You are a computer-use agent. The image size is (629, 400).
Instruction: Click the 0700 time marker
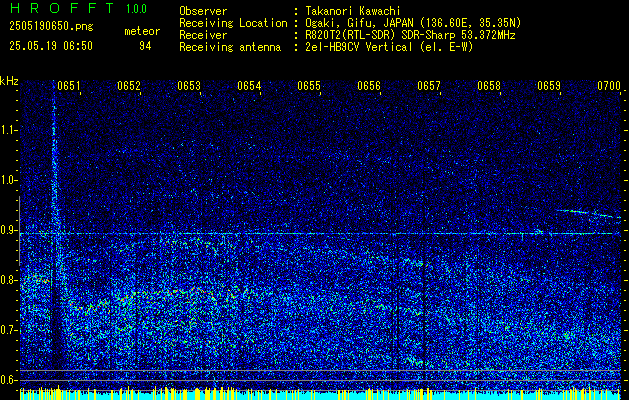point(609,86)
